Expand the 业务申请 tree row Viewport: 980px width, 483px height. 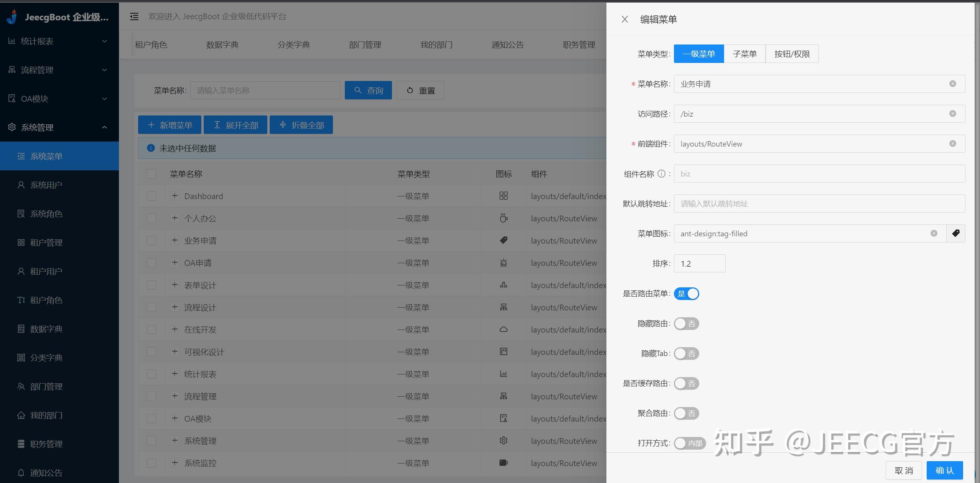(x=175, y=240)
